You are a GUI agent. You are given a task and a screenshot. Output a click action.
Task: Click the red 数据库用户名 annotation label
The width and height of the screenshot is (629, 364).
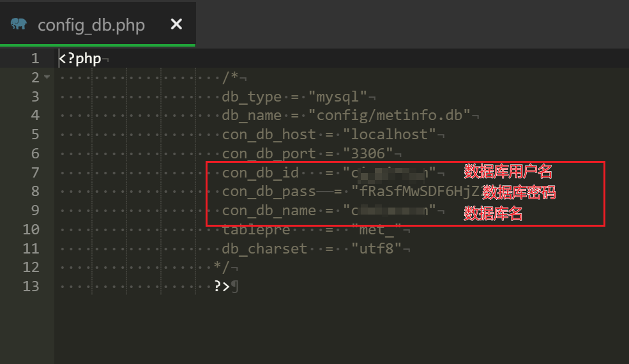click(508, 171)
